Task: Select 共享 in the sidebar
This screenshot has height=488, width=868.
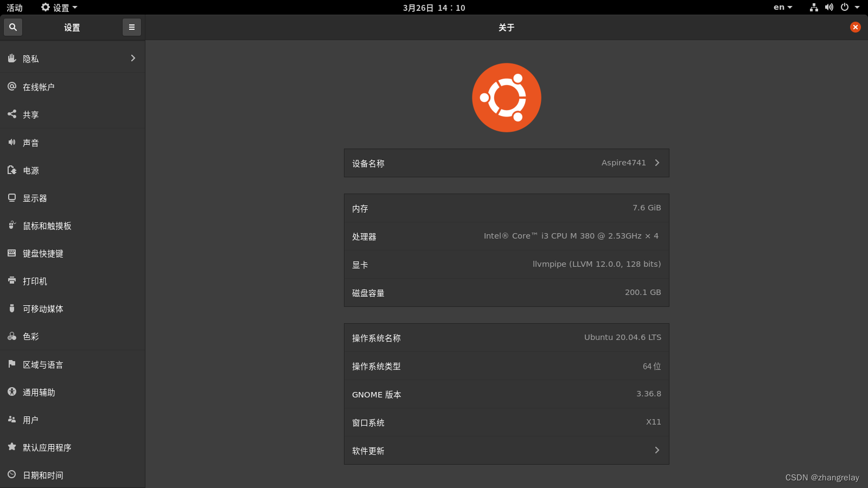Action: click(x=73, y=114)
